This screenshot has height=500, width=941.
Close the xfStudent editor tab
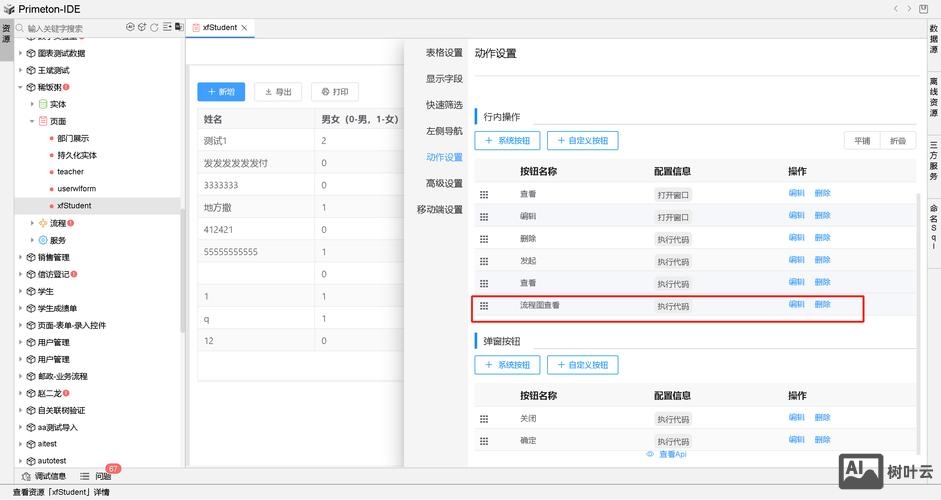click(244, 28)
